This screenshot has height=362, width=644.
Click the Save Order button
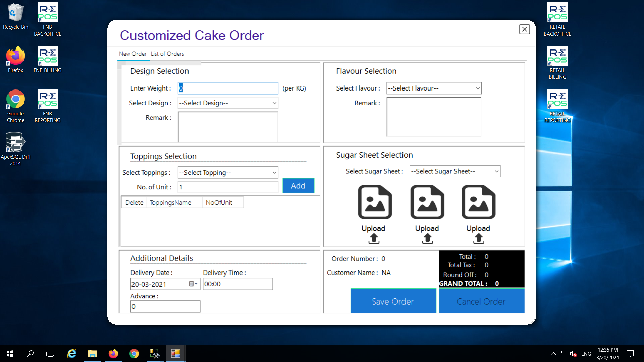[x=393, y=301]
